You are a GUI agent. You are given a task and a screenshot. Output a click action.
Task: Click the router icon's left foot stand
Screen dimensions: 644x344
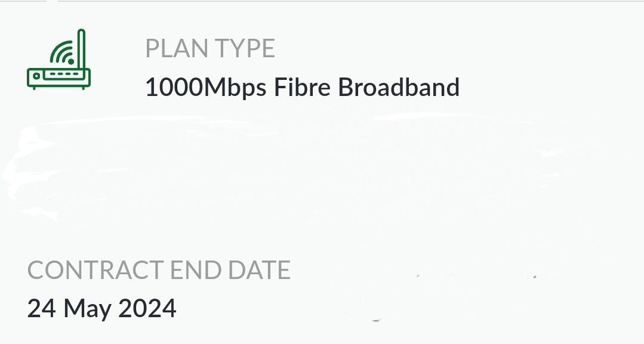click(34, 88)
